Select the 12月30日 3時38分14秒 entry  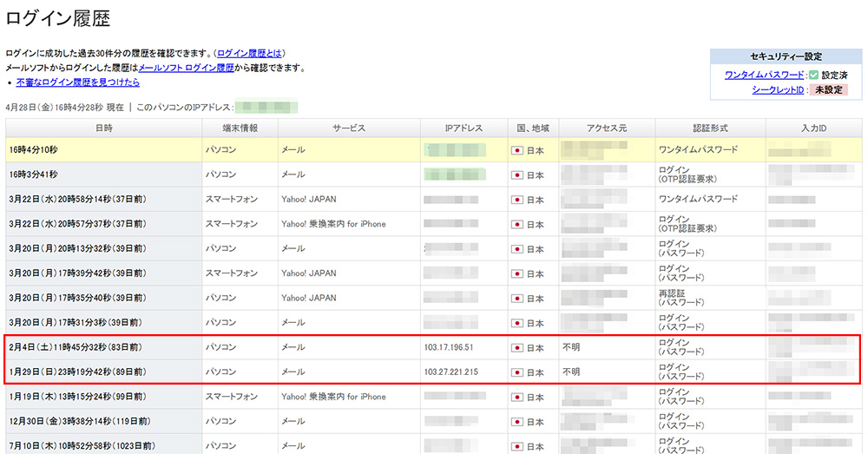click(434, 421)
